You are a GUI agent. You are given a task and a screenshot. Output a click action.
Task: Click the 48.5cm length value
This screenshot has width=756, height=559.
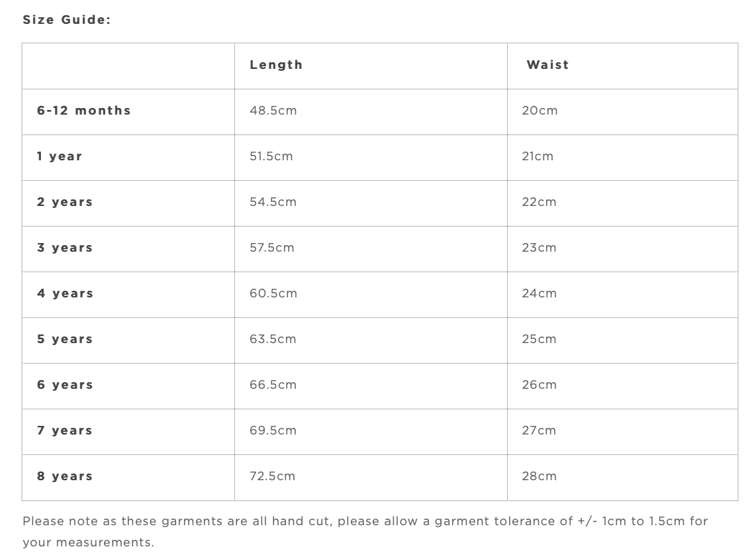point(273,111)
